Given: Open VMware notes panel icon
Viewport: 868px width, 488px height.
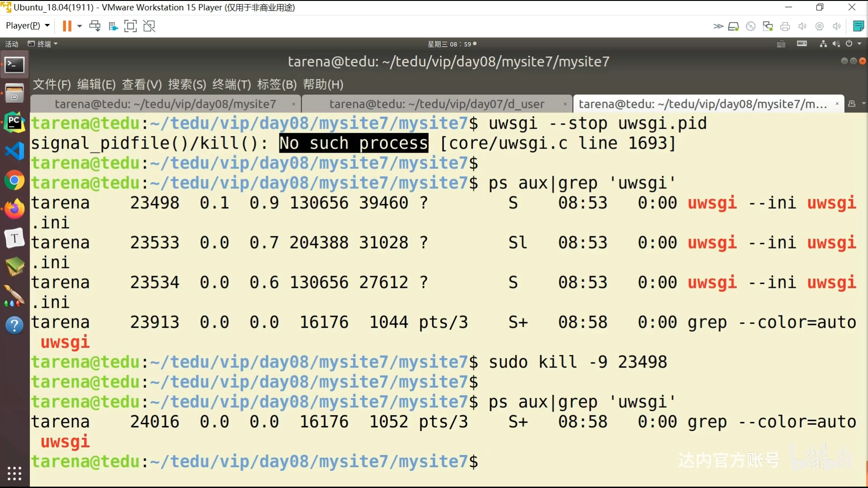Looking at the screenshot, I should 858,26.
